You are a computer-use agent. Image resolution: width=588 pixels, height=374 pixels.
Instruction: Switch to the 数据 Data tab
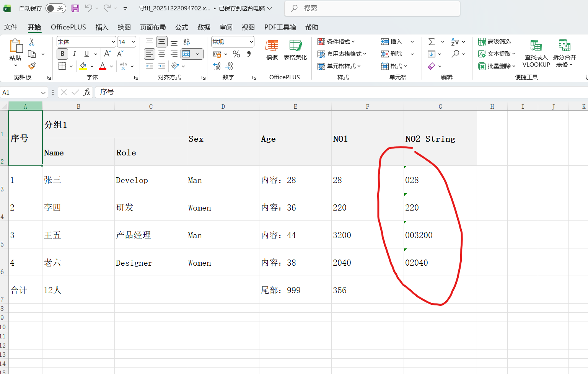[x=204, y=27]
